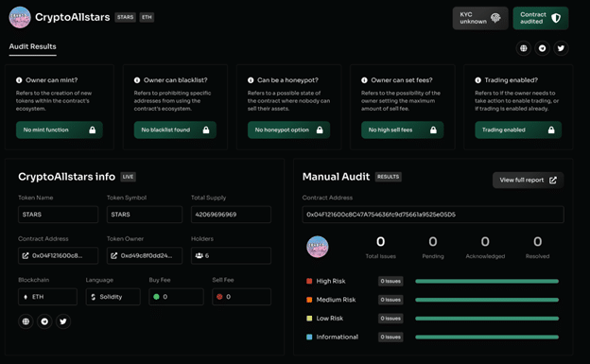The image size is (590, 364).
Task: Click lock icon on No mint function
Action: (93, 130)
